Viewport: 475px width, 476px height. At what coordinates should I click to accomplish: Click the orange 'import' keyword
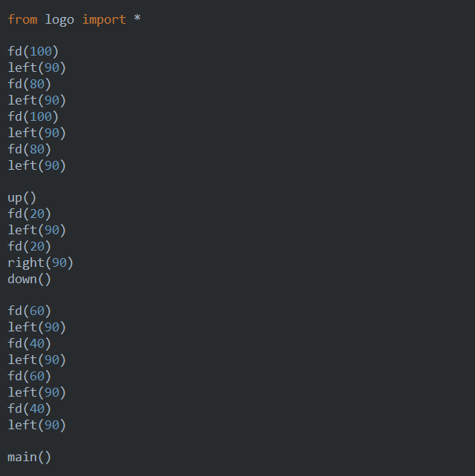104,20
